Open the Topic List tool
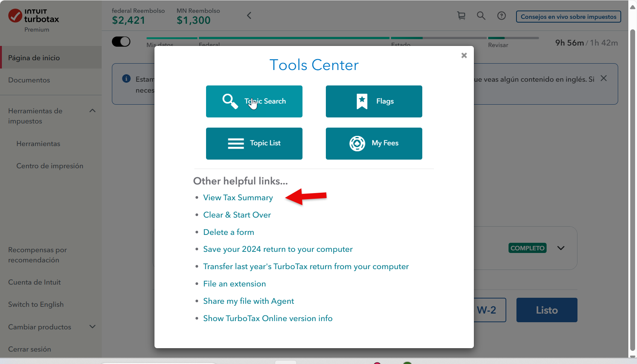This screenshot has width=637, height=364. tap(254, 143)
